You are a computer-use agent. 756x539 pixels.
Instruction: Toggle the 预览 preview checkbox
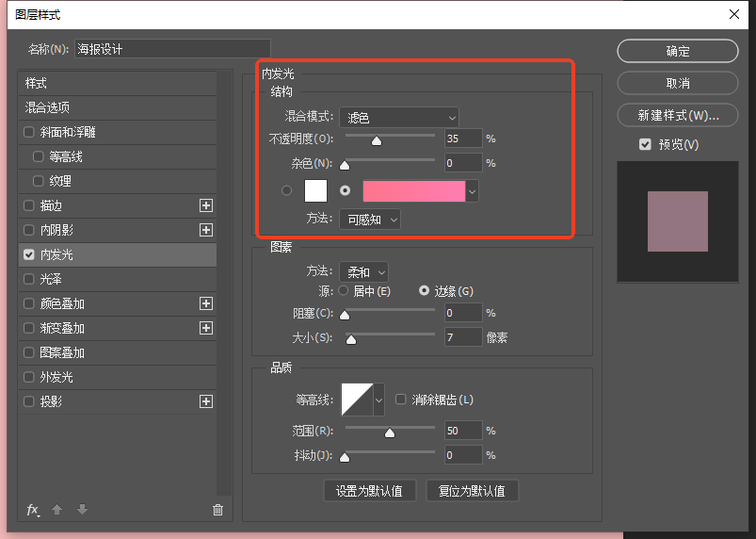(x=645, y=144)
